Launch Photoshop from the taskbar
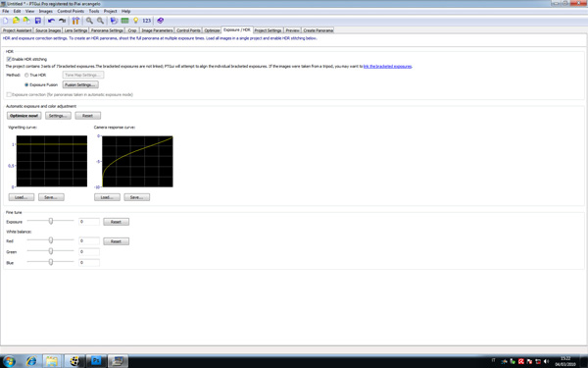Screen dimensions: 588x368 click(96, 361)
